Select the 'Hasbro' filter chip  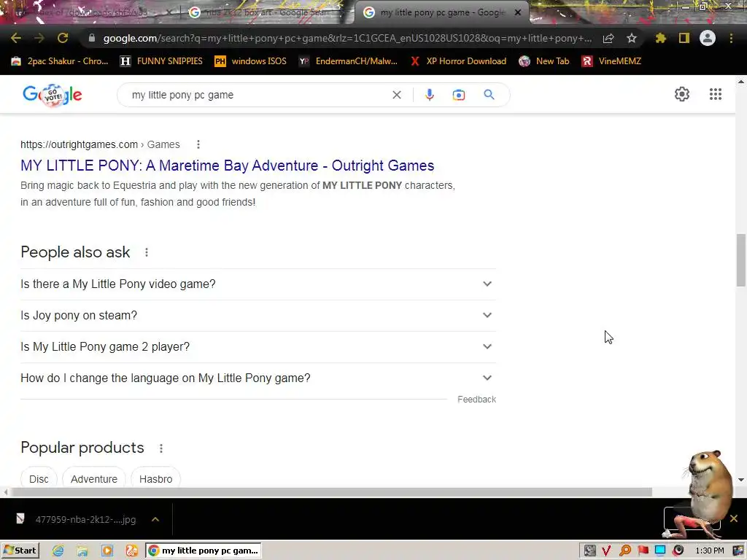(156, 479)
